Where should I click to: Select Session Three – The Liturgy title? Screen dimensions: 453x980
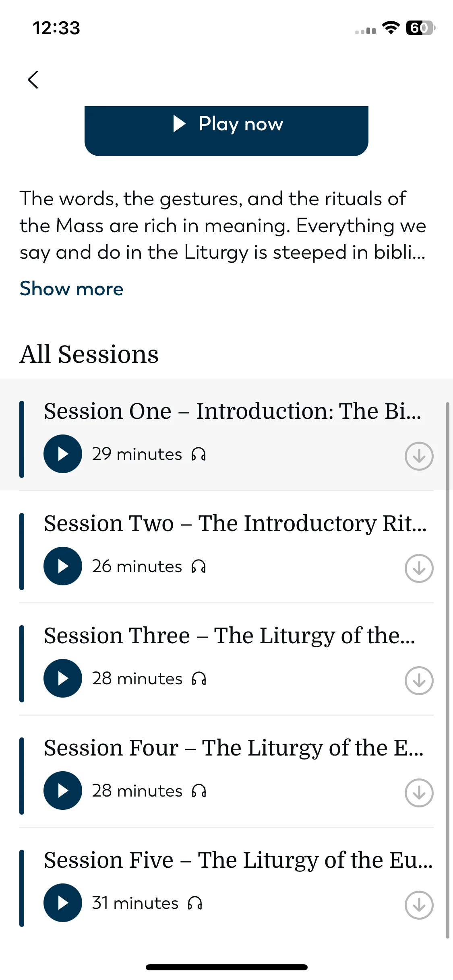click(230, 636)
